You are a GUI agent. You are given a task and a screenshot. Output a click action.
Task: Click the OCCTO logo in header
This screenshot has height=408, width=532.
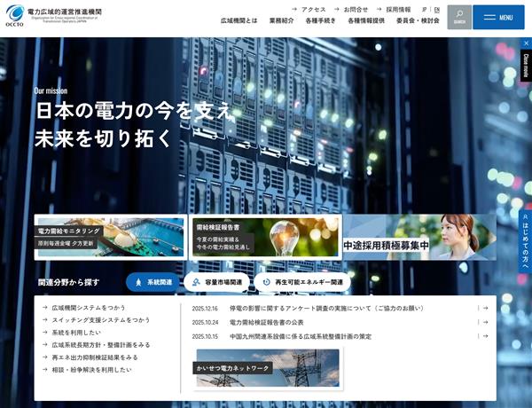53,16
